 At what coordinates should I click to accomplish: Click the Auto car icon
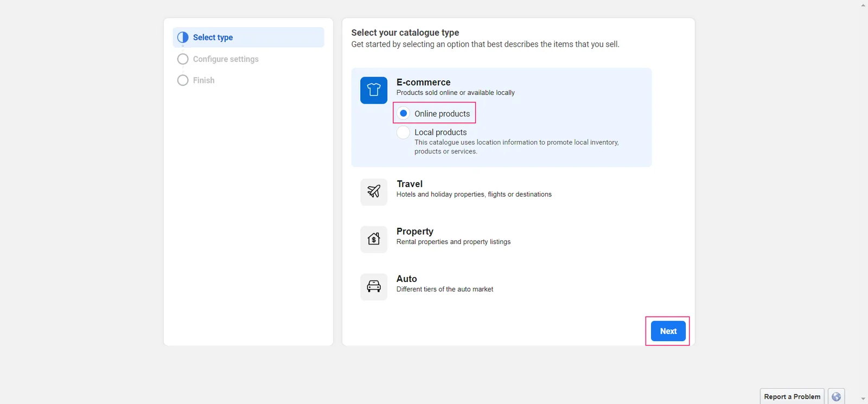click(x=374, y=286)
